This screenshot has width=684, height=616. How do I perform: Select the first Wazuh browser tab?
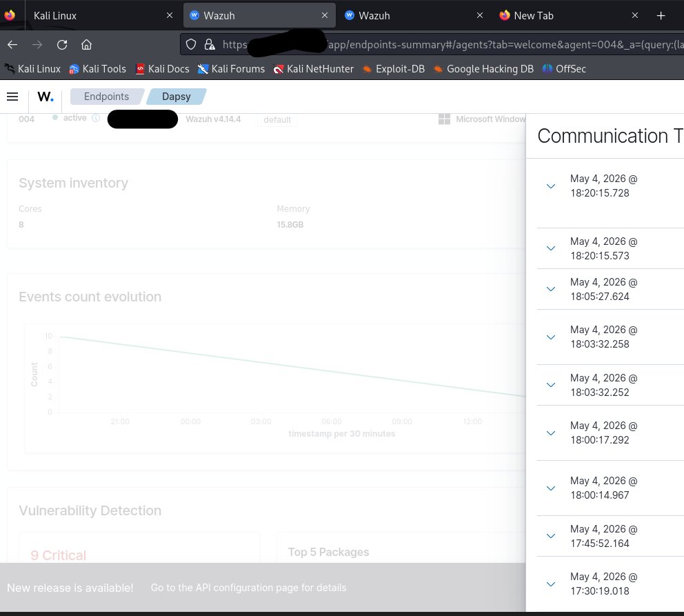(x=259, y=15)
